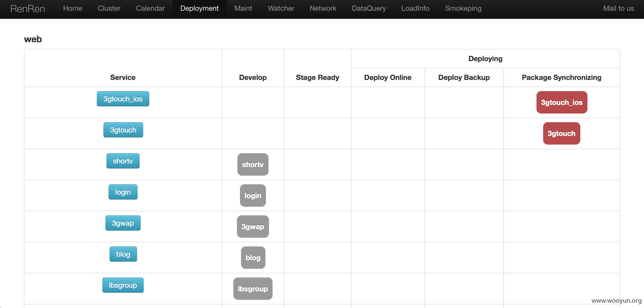Screen dimensions: 644x308
Task: Click the Mail to us link
Action: pos(619,8)
